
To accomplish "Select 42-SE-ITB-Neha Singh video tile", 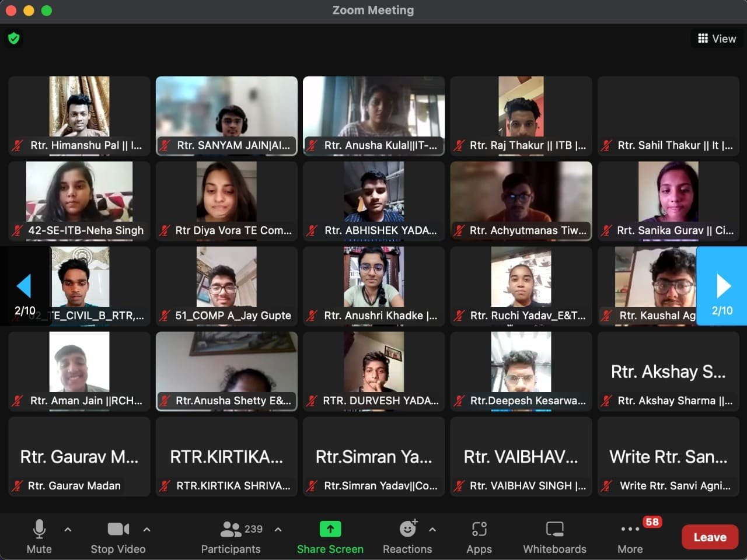I will coord(79,201).
